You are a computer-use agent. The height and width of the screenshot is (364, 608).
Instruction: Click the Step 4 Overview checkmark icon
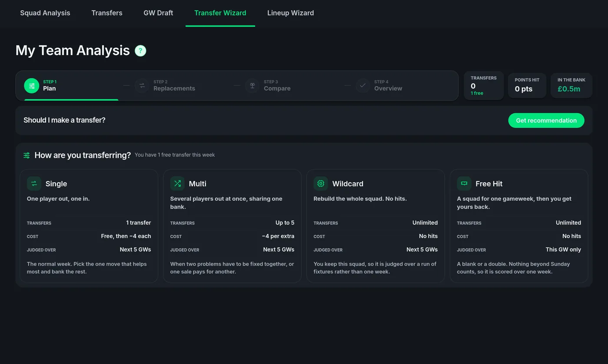tap(363, 85)
